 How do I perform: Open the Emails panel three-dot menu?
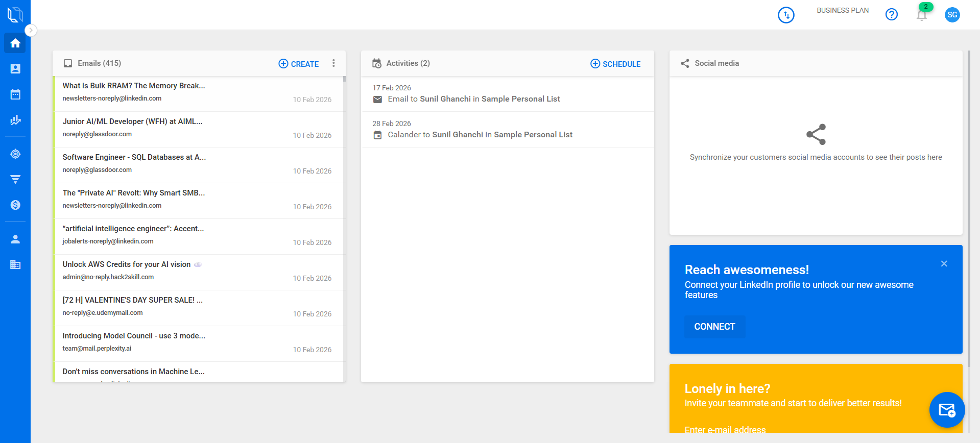[333, 63]
